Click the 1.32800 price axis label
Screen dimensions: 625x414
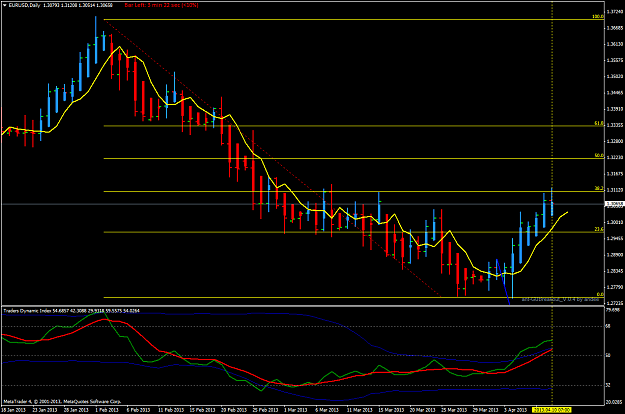pyautogui.click(x=614, y=141)
